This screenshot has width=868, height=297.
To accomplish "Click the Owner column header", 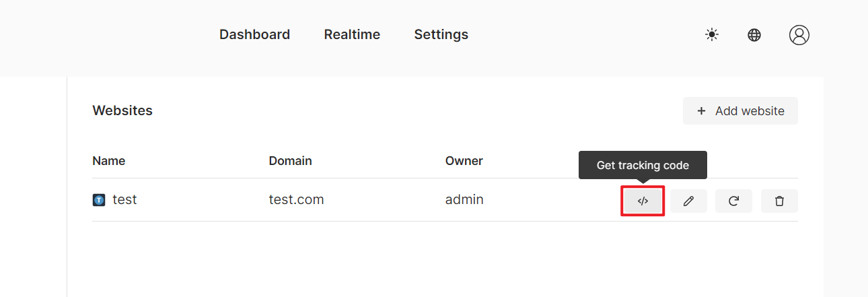I will coord(464,161).
